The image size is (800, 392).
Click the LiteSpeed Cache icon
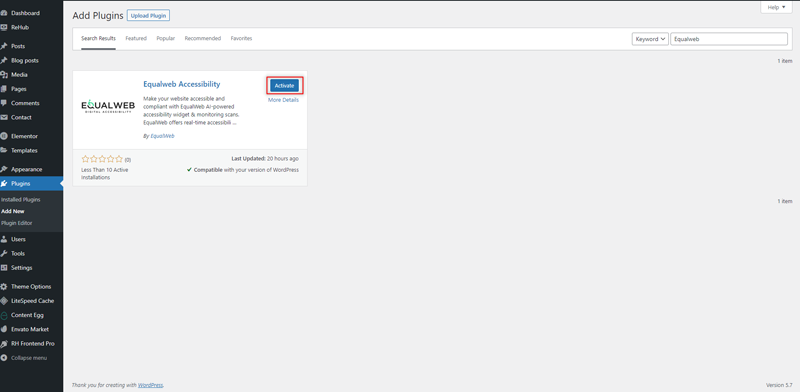[x=4, y=301]
